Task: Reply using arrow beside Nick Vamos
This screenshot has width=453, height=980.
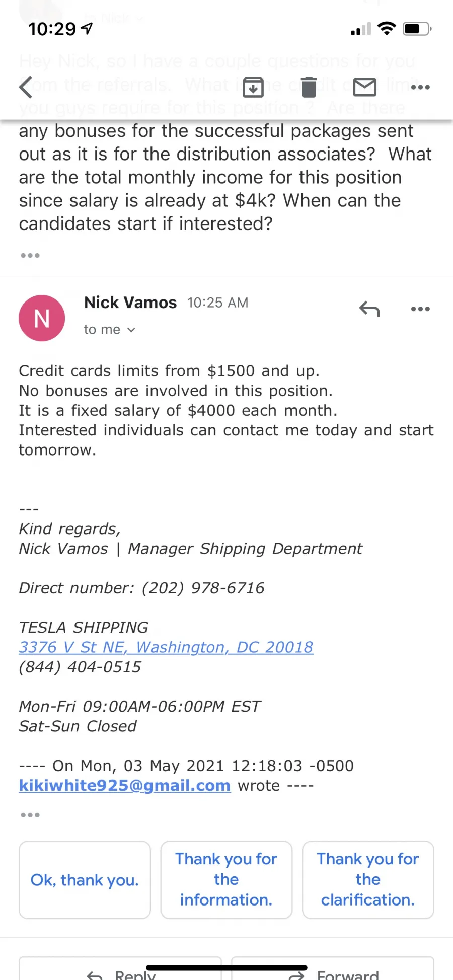Action: pos(369,309)
